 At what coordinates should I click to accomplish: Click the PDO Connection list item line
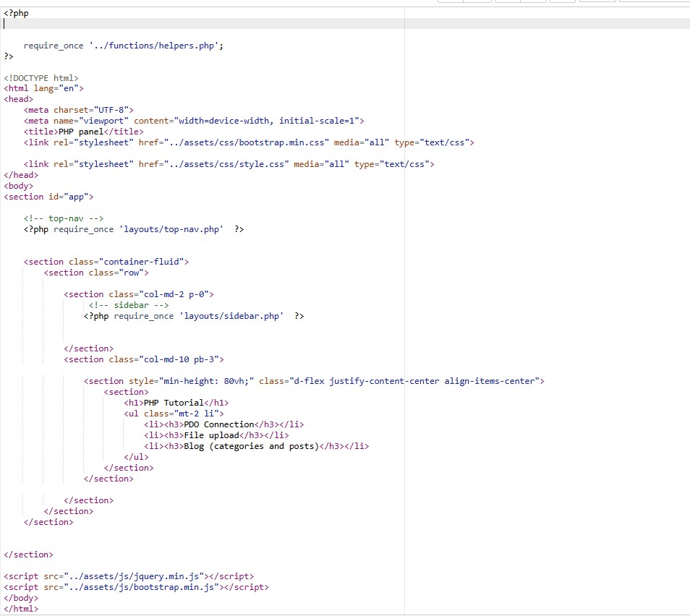tap(223, 424)
